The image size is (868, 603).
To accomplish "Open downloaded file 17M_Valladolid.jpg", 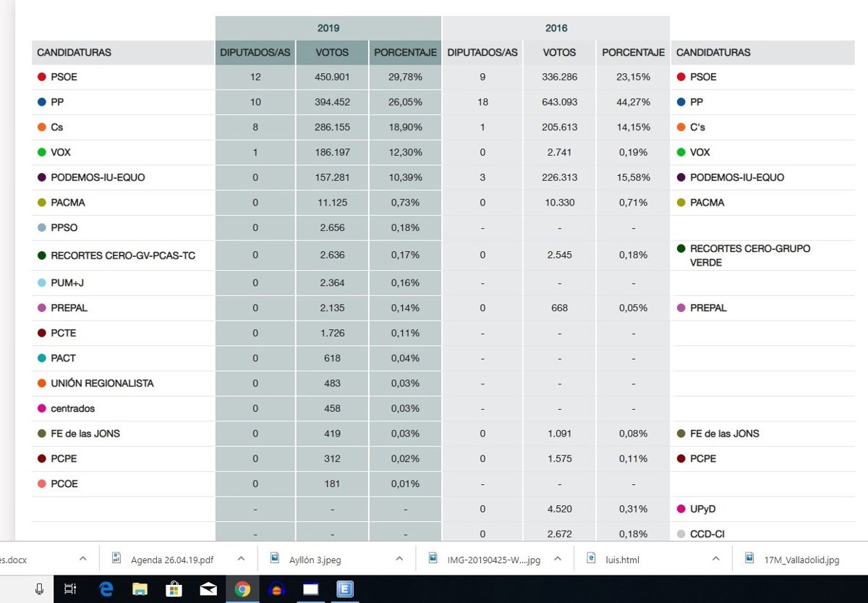I will point(801,559).
